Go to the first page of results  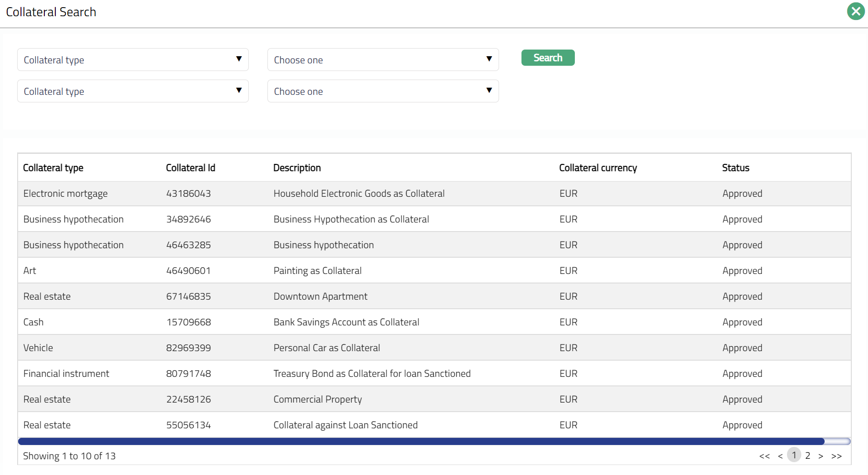tap(764, 456)
